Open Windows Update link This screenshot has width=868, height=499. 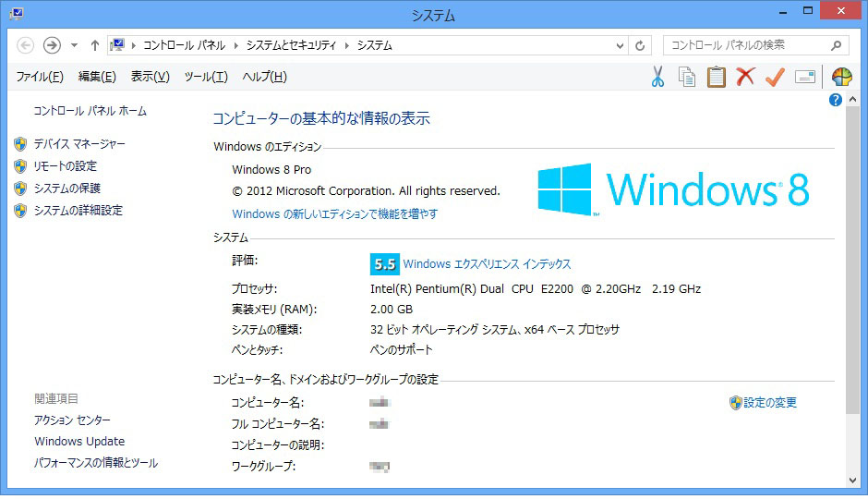[79, 442]
